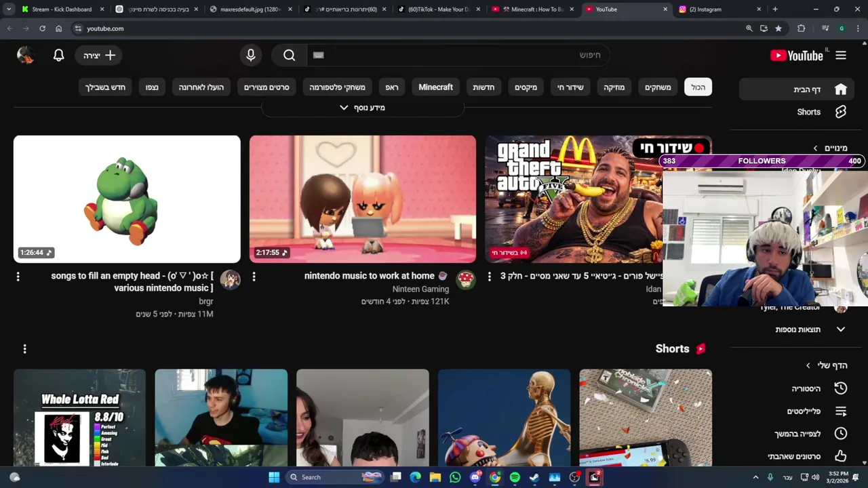Go to דף הבית home in sidebar
This screenshot has width=868, height=488.
click(796, 89)
